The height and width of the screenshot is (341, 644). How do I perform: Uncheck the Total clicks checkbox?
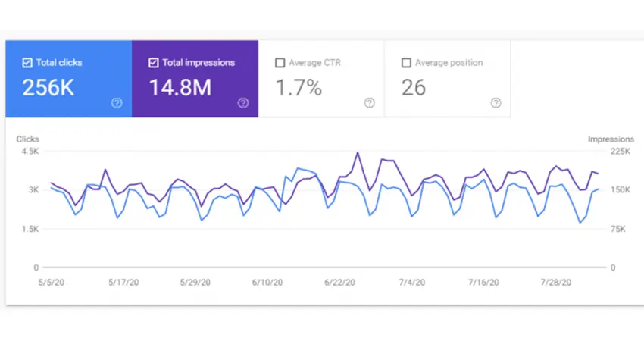tap(27, 63)
